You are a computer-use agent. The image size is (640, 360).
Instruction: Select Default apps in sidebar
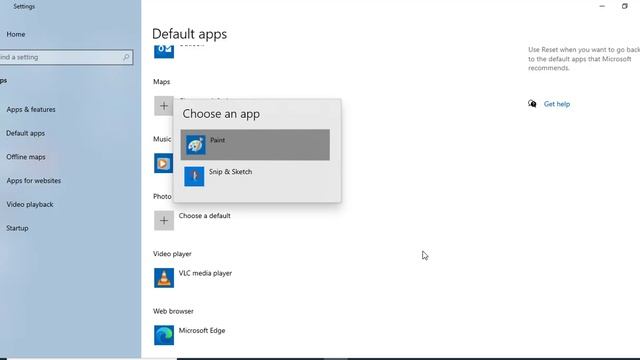click(25, 133)
